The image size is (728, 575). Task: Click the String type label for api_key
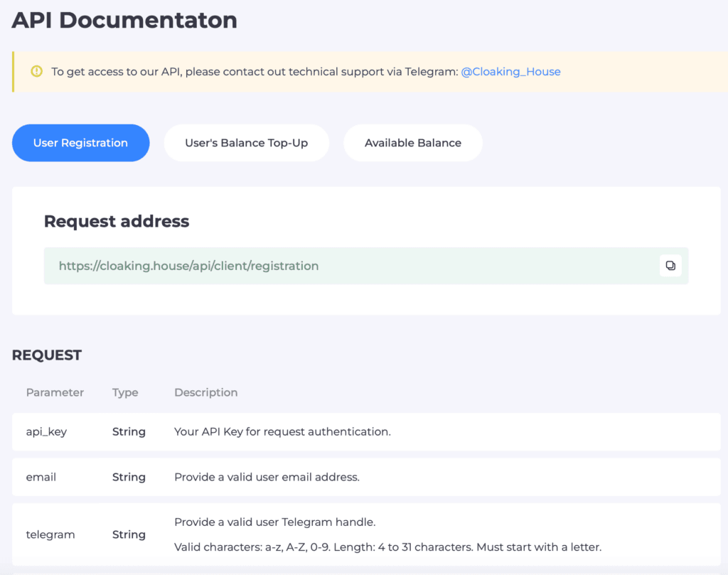coord(129,431)
